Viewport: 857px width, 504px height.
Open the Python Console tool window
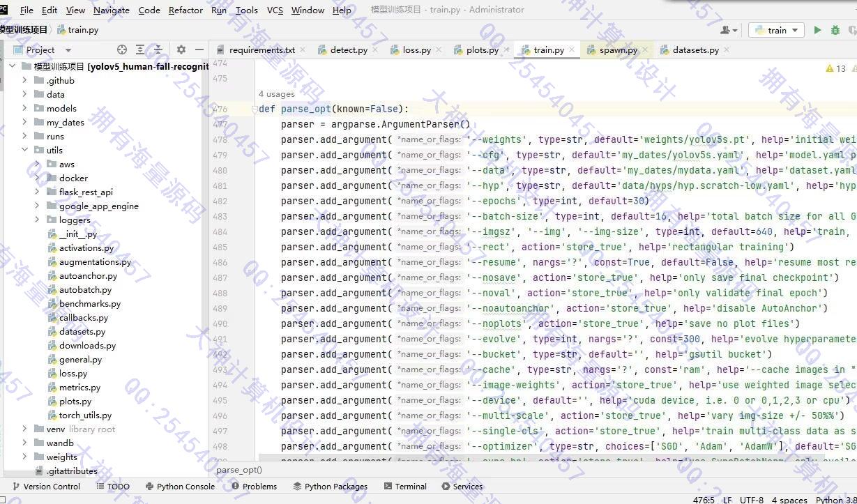(180, 487)
